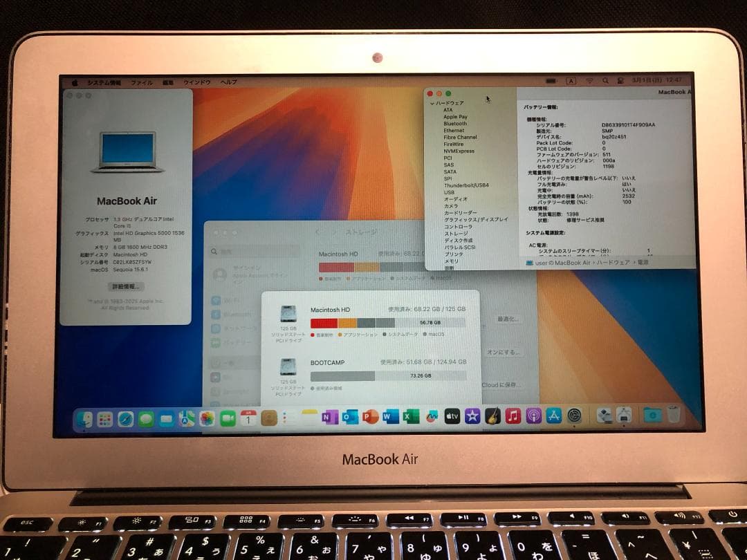The width and height of the screenshot is (747, 560).
Task: Open the Trash in the Dock
Action: [674, 414]
